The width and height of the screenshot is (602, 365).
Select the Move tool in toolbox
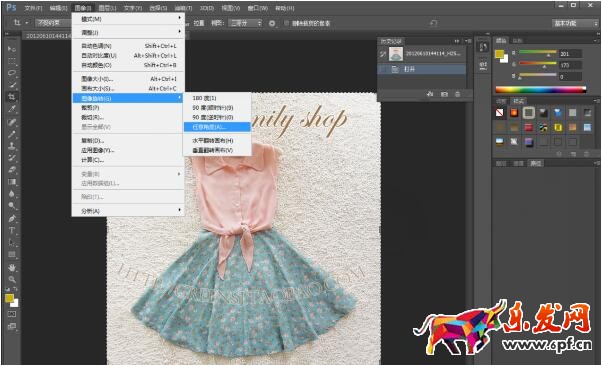tap(12, 49)
